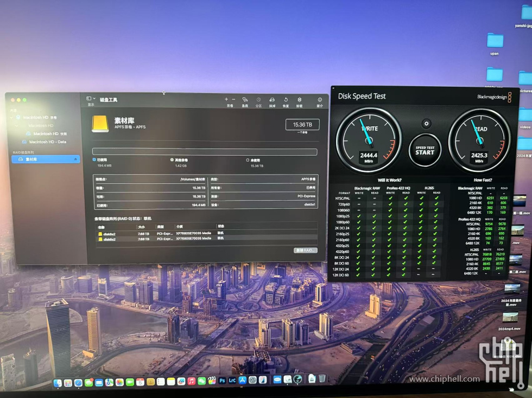Remove a volume with the minus icon
This screenshot has height=398, width=532.
click(233, 99)
